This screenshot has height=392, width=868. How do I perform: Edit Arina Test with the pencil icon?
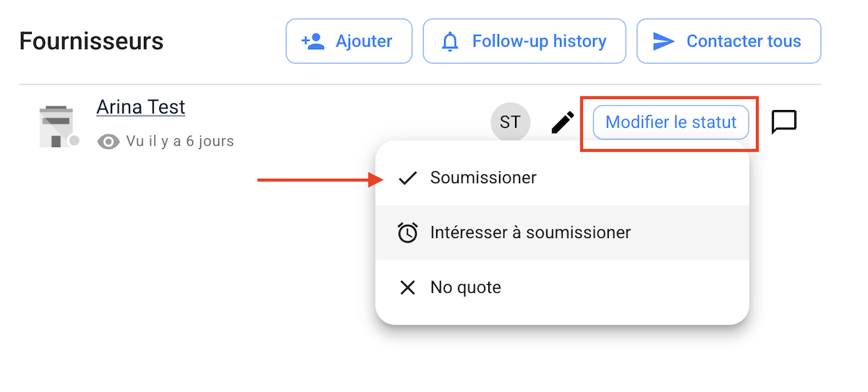pos(563,122)
